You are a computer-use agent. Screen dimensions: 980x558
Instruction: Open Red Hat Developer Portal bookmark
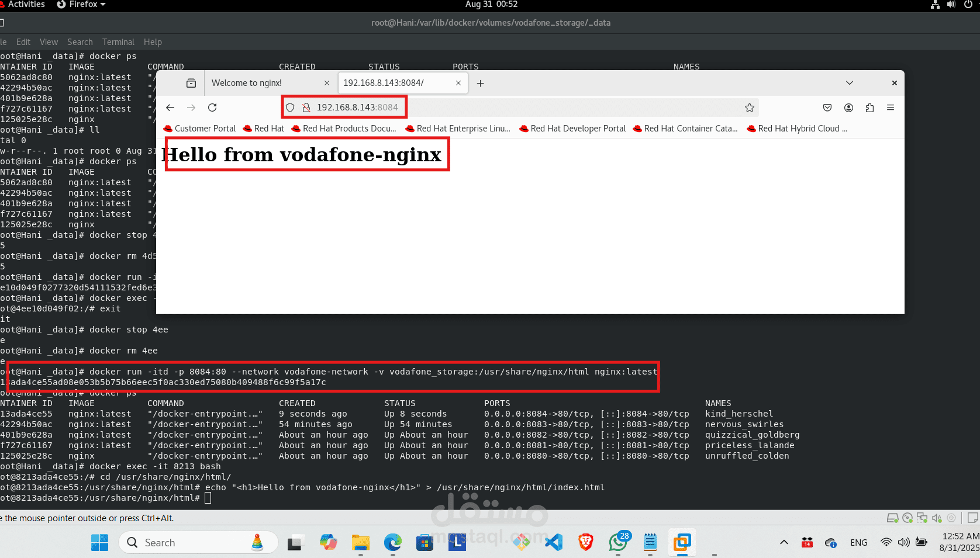572,129
